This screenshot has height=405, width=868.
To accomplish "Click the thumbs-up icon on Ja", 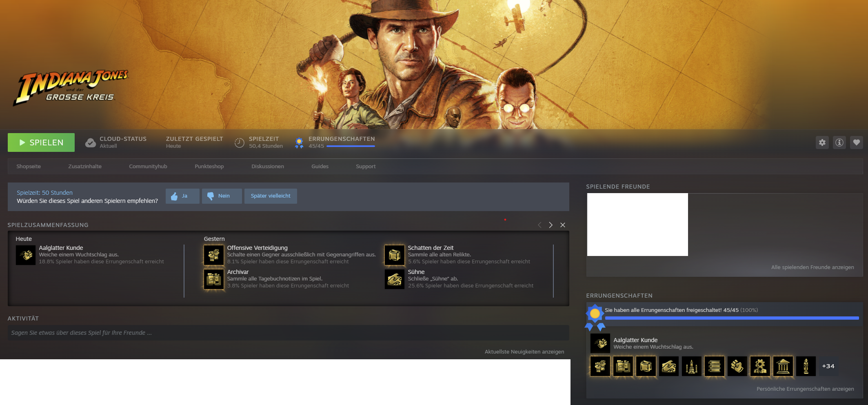I will 174,196.
